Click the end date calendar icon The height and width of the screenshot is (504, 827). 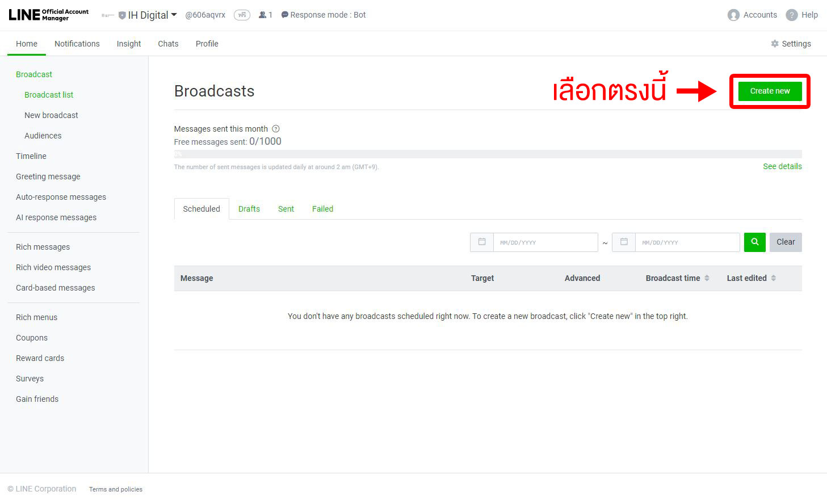coord(623,242)
